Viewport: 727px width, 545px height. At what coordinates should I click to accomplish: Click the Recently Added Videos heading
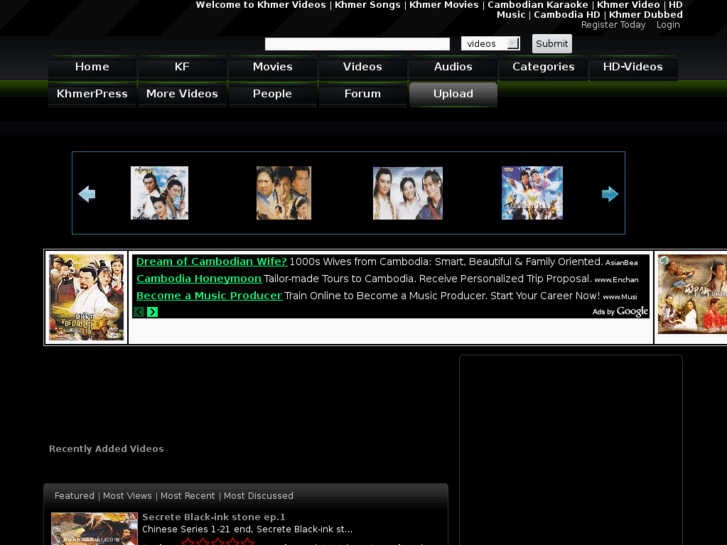pos(106,449)
